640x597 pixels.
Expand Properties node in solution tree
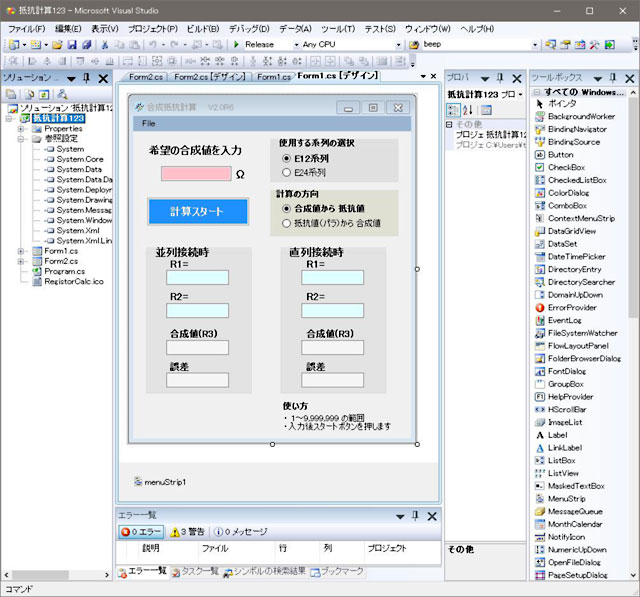[x=20, y=129]
